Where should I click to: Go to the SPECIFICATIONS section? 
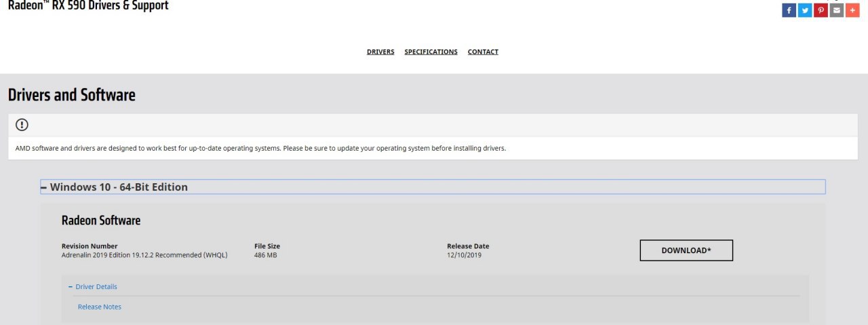click(x=431, y=52)
